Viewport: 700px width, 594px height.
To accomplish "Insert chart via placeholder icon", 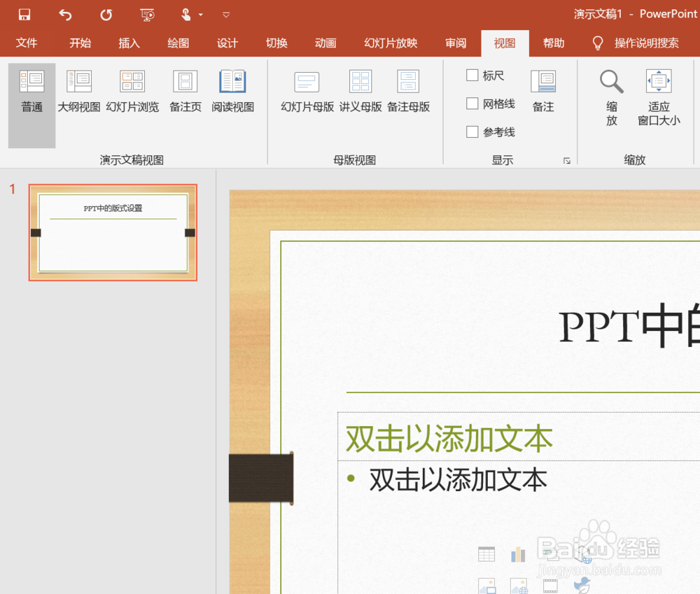I will click(x=518, y=554).
